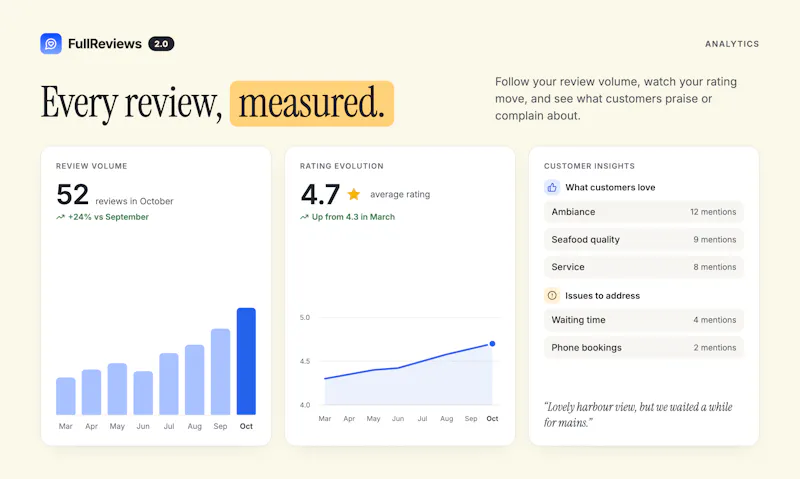Click the Follow your review volume description
800x479 pixels.
616,98
